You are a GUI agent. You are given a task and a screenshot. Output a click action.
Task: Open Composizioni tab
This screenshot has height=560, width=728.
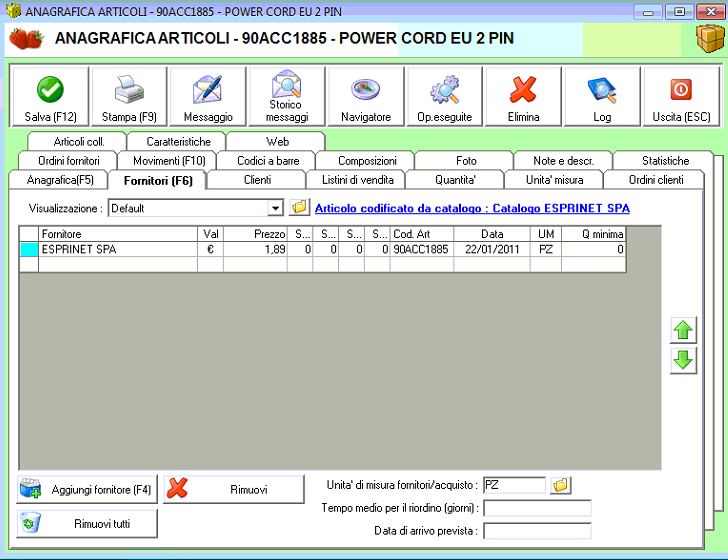click(x=367, y=161)
